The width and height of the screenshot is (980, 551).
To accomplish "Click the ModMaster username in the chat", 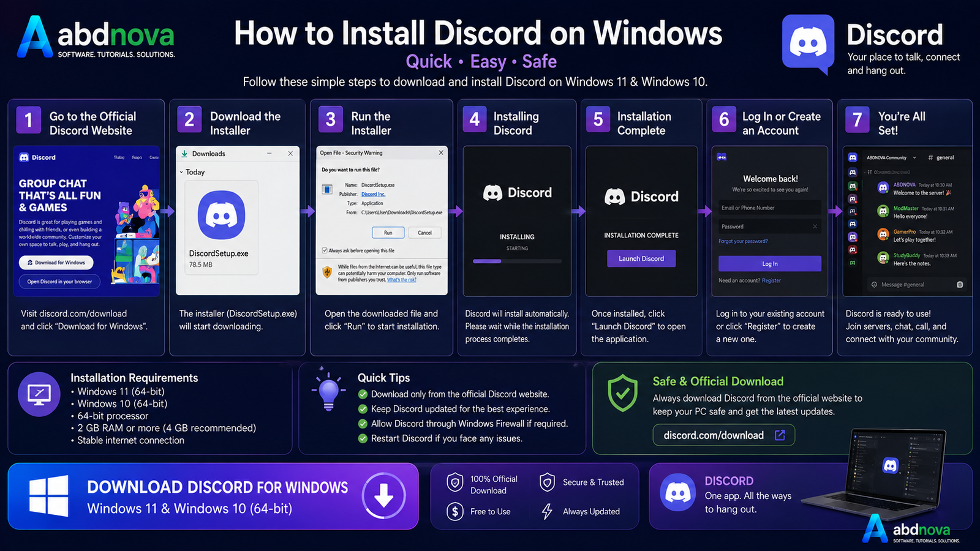I will coord(906,208).
